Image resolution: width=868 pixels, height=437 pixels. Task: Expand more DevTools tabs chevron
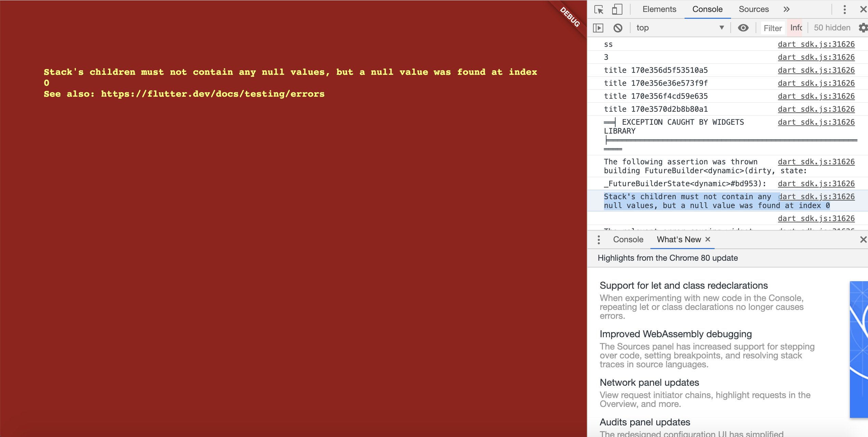[787, 9]
